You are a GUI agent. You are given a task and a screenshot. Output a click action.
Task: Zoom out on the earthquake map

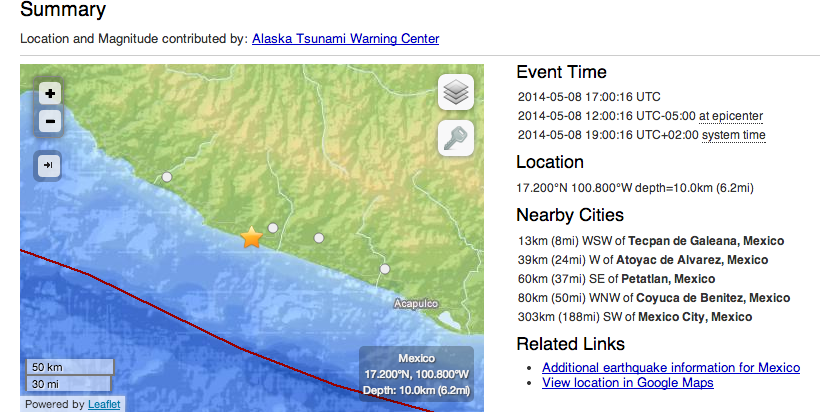(50, 122)
